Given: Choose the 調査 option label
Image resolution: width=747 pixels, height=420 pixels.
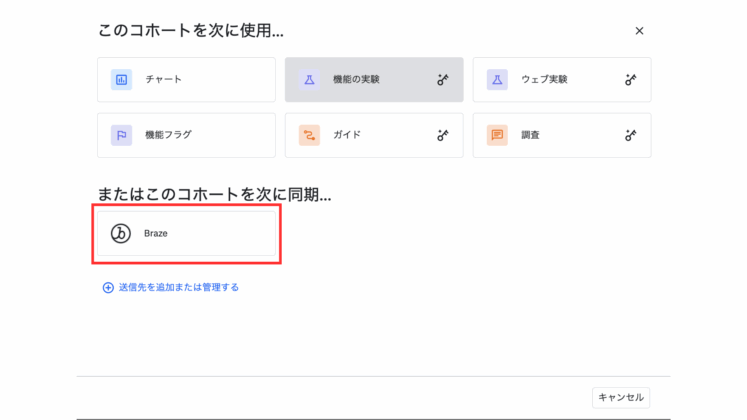Looking at the screenshot, I should click(x=530, y=135).
